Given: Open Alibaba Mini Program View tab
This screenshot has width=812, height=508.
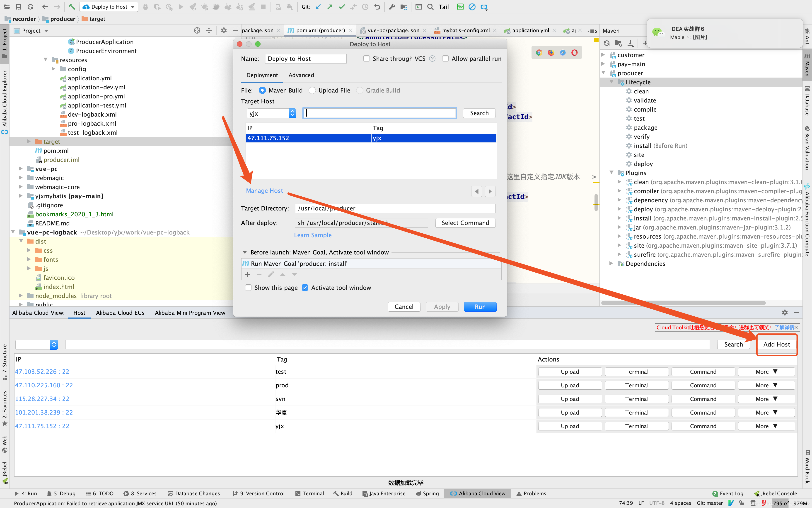Looking at the screenshot, I should pyautogui.click(x=190, y=313).
